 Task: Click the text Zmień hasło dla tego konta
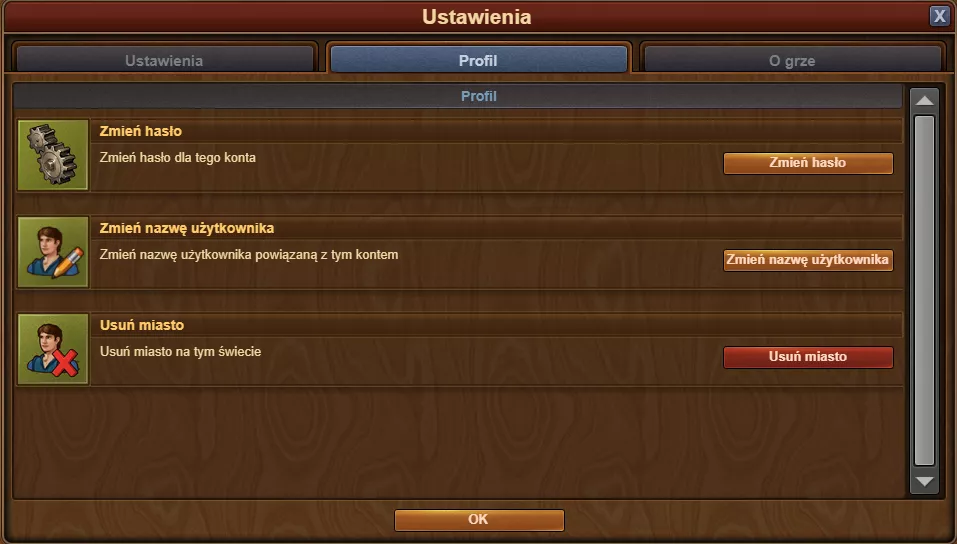tap(178, 158)
